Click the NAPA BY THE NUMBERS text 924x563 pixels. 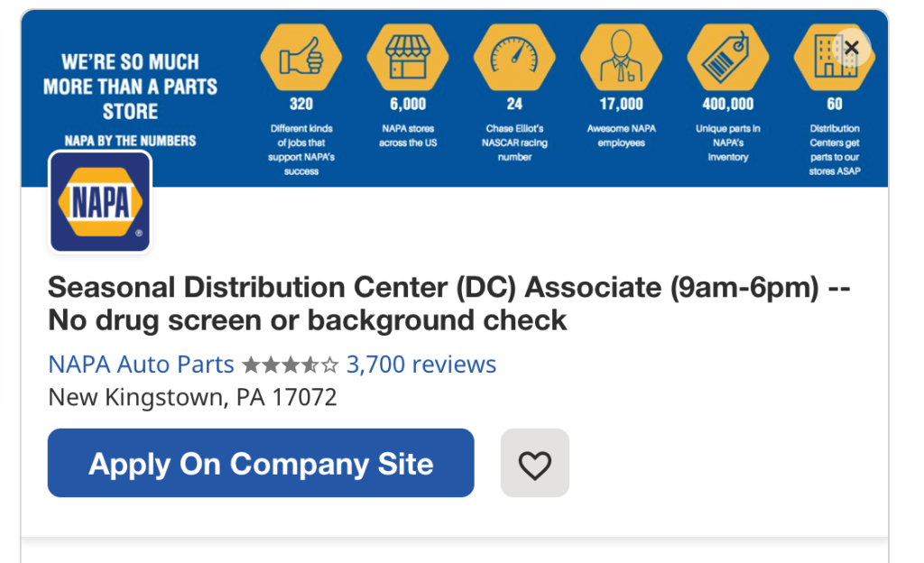click(x=130, y=141)
